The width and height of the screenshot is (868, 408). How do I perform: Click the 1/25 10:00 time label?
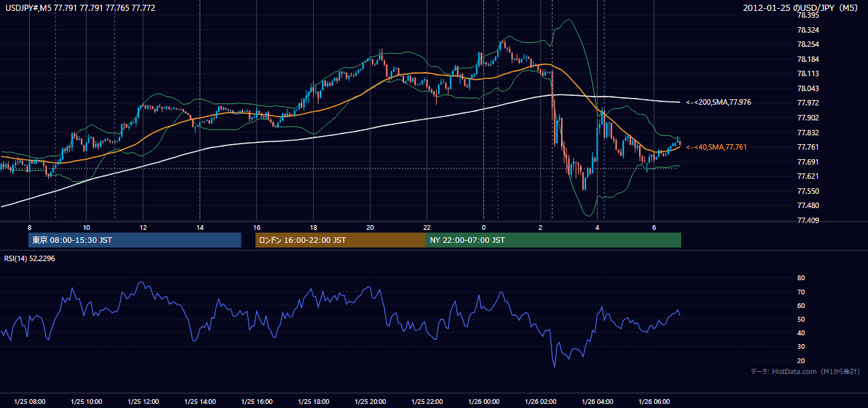pos(86,401)
